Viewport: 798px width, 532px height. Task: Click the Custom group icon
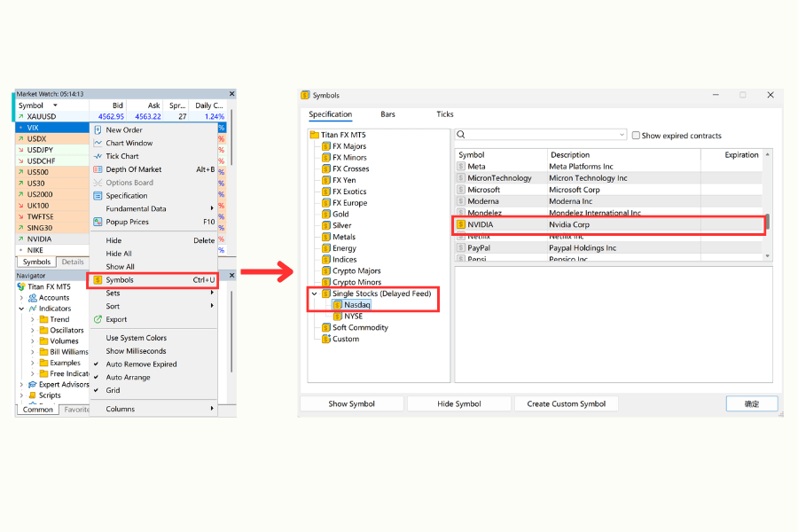click(x=326, y=339)
